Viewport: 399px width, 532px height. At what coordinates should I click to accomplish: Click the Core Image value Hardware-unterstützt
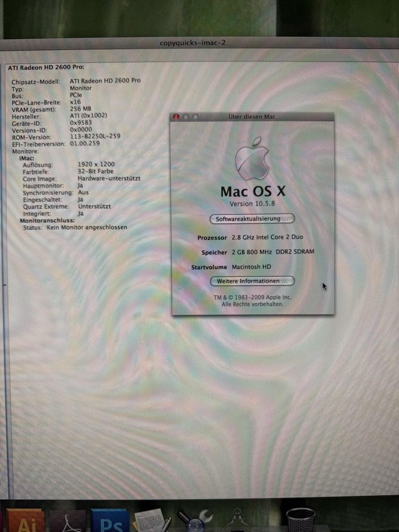click(x=109, y=178)
